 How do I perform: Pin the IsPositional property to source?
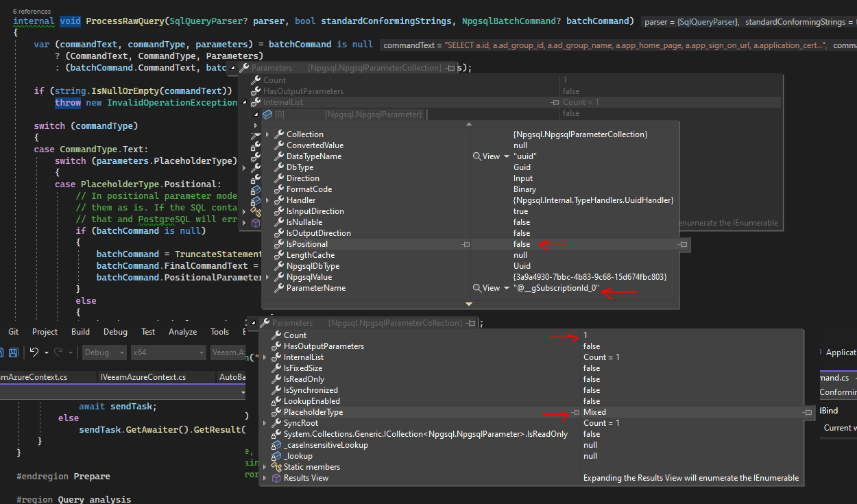pos(466,244)
